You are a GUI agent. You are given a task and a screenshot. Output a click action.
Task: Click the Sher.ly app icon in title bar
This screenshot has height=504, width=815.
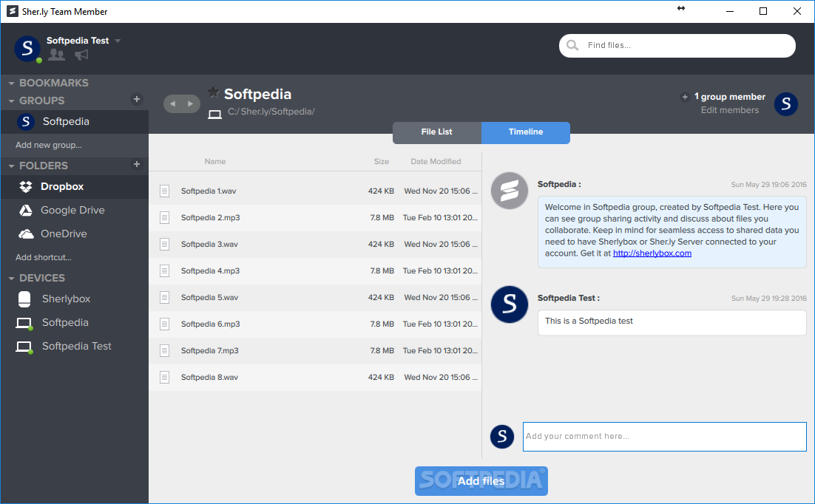point(13,11)
